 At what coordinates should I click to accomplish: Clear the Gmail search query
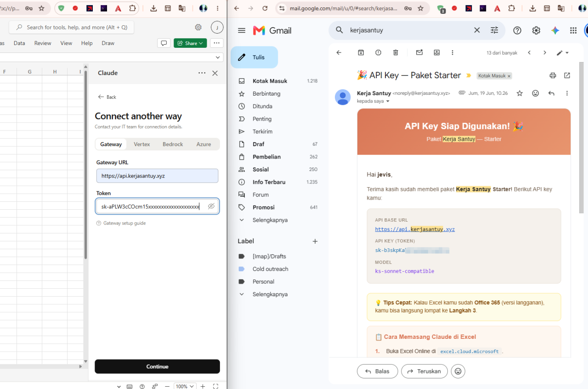477,30
